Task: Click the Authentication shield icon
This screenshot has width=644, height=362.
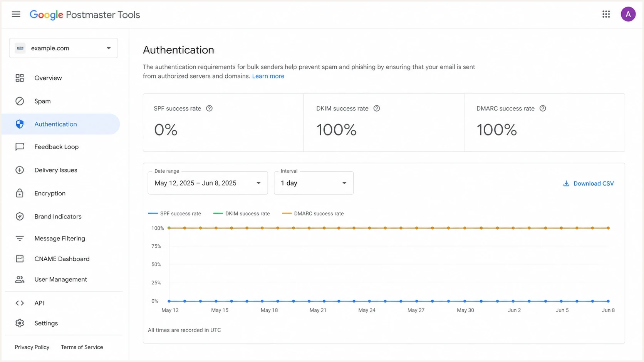Action: (x=20, y=124)
